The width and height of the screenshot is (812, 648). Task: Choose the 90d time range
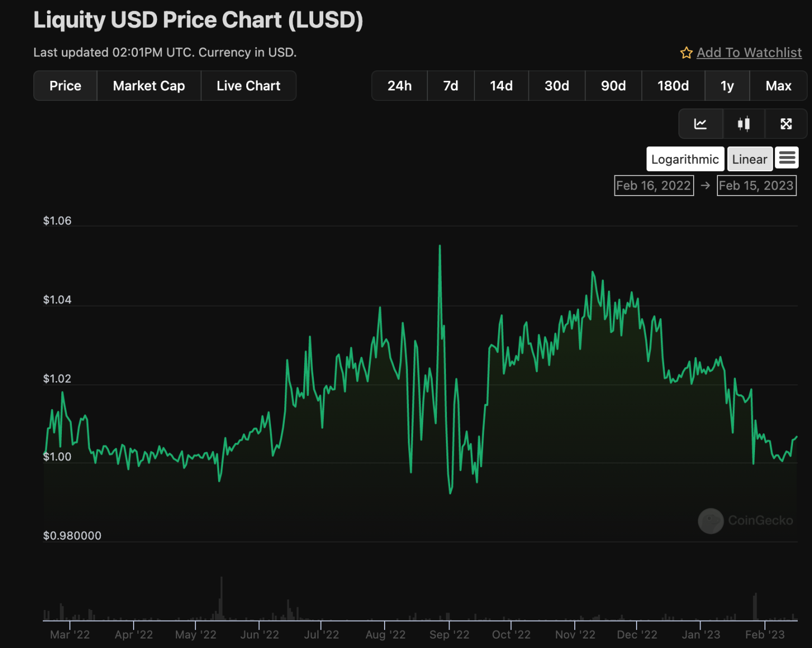pos(613,86)
